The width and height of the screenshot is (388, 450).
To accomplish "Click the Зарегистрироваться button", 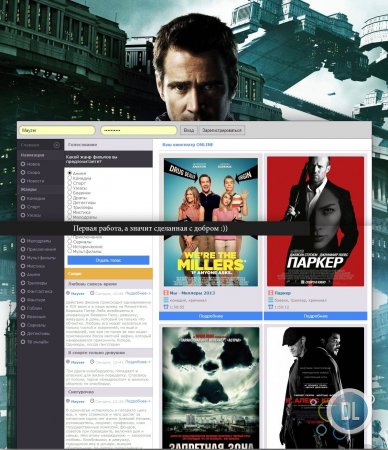I will point(222,130).
